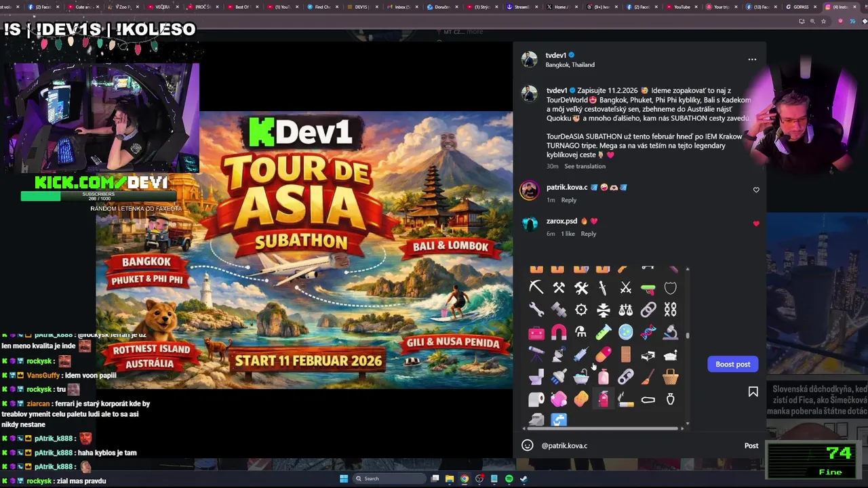Pick the soap lotion bottle emoji
Screen dimensions: 868x488
(604, 377)
